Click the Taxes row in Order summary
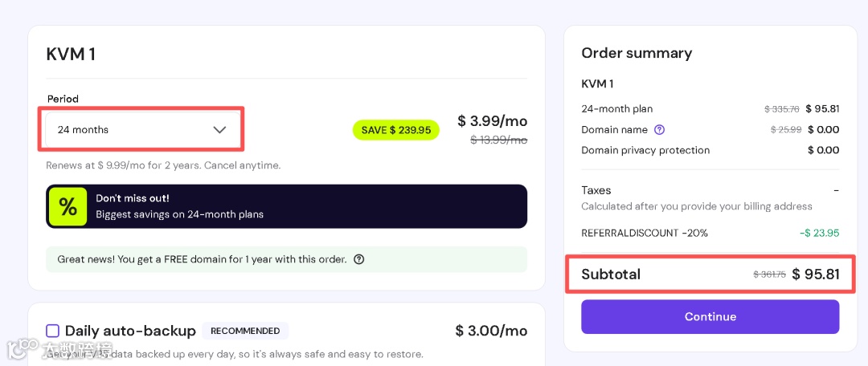 point(596,190)
